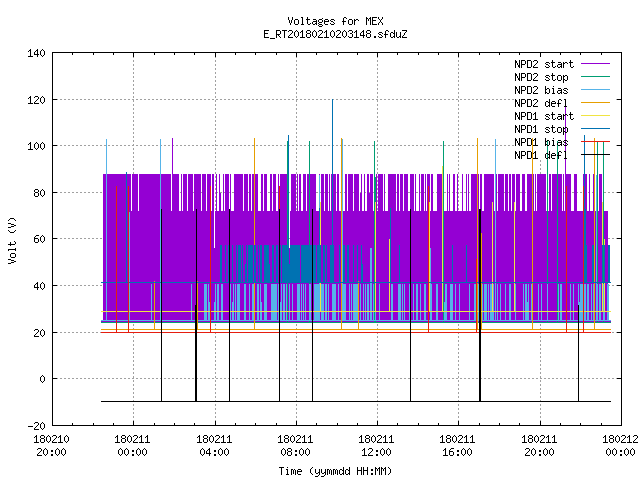Viewport: 640px width, 480px height.
Task: Click the NPD1 stop legend label
Action: 541,129
